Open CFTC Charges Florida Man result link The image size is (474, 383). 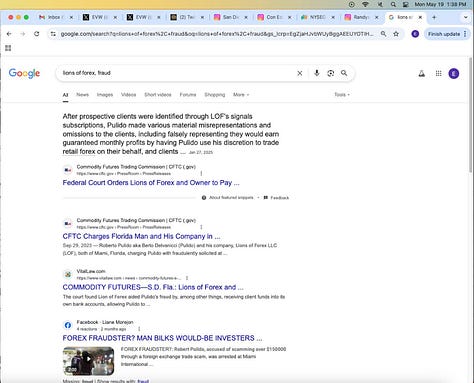pyautogui.click(x=141, y=236)
